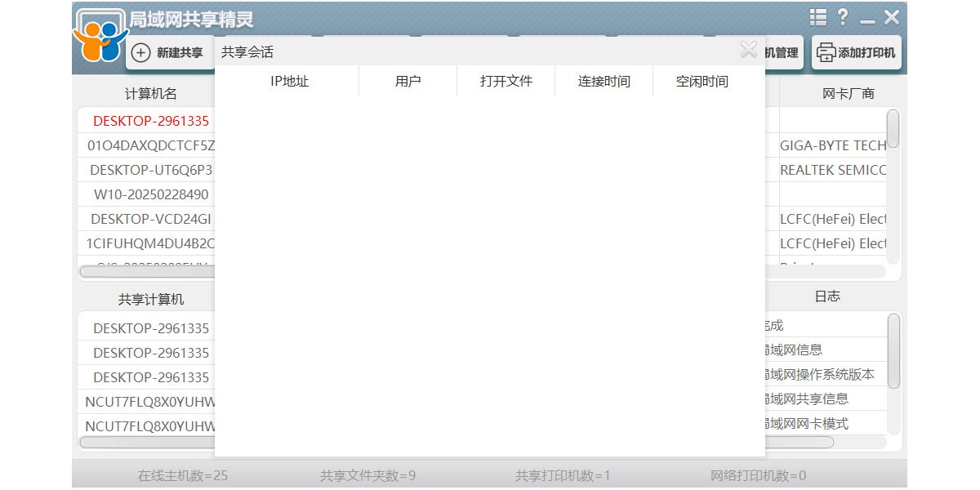
Task: Click the 网卡厂商 list vertical scrollbar
Action: tap(893, 129)
